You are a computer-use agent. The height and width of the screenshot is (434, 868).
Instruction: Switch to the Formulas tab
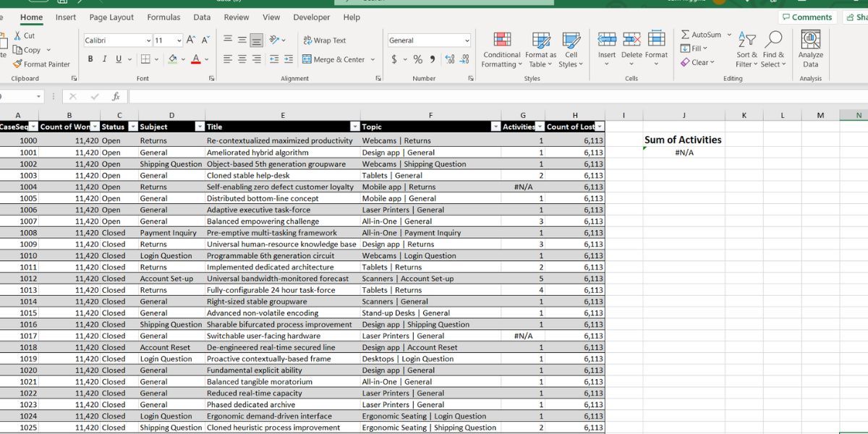(163, 17)
